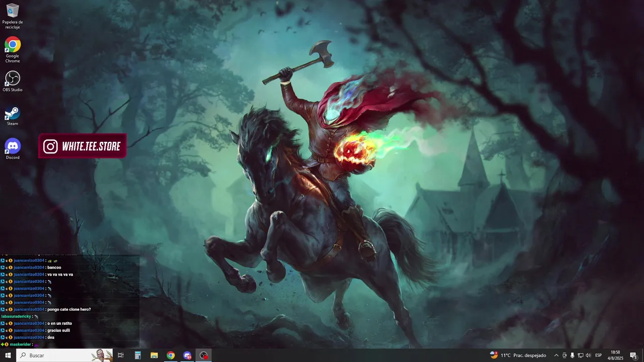Click chat message 'bancoo'
This screenshot has height=362, width=644.
click(x=54, y=267)
